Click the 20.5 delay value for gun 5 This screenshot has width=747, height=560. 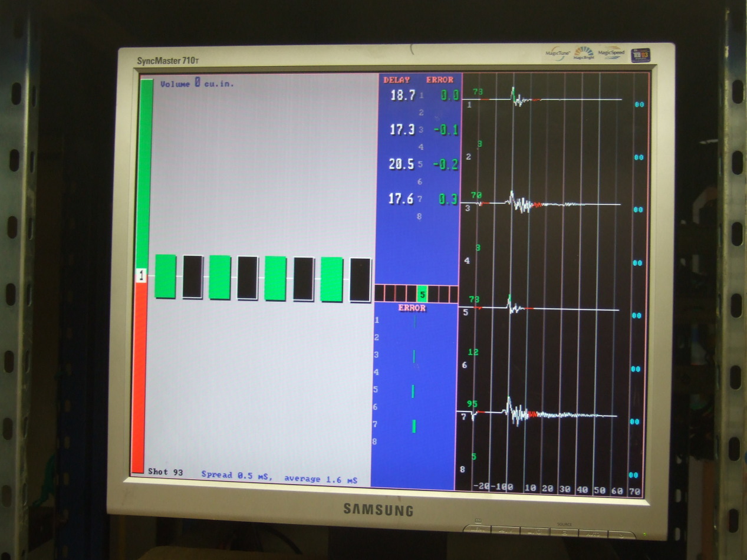tap(401, 164)
